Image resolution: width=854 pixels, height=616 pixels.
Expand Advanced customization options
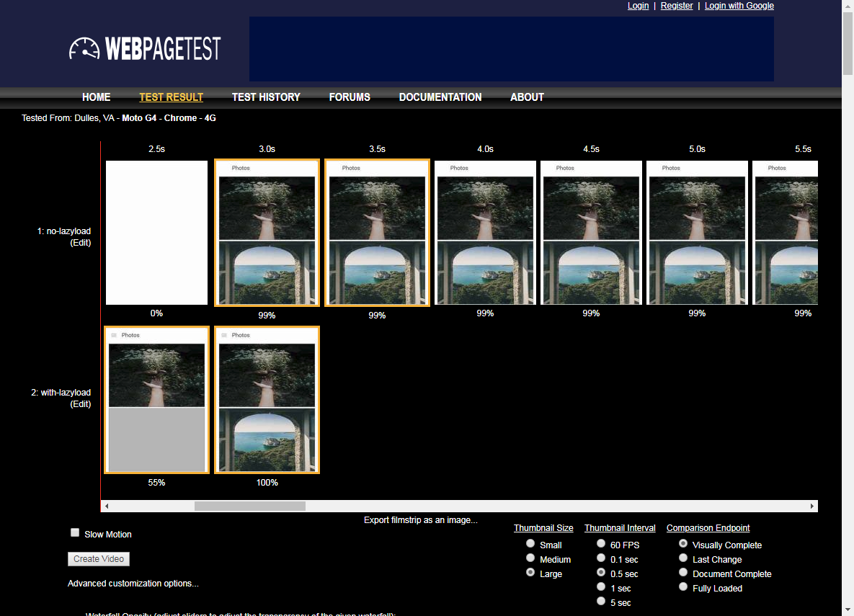[133, 584]
